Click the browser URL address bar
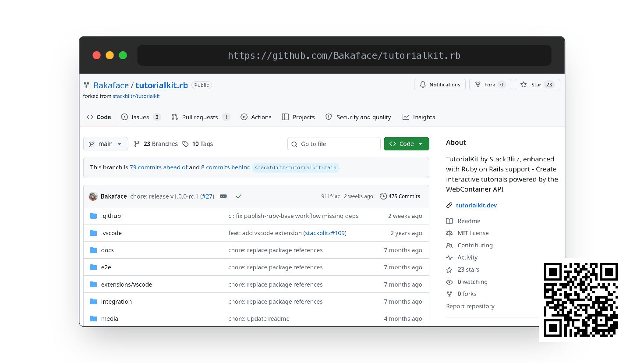 coord(344,55)
